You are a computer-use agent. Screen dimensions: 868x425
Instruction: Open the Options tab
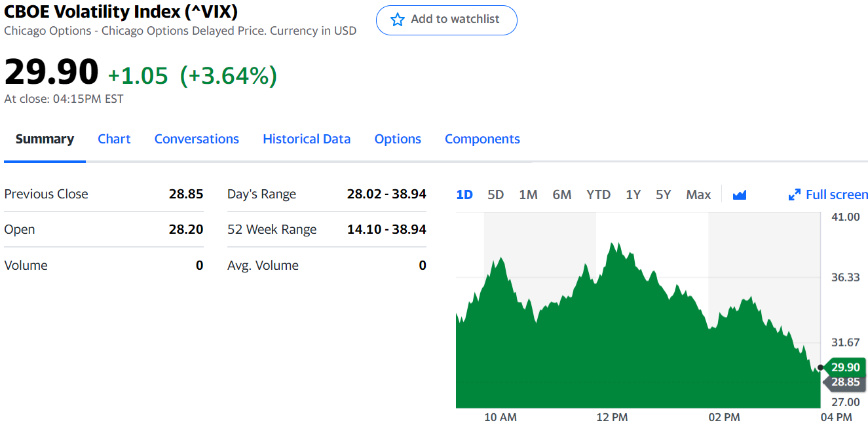[398, 139]
